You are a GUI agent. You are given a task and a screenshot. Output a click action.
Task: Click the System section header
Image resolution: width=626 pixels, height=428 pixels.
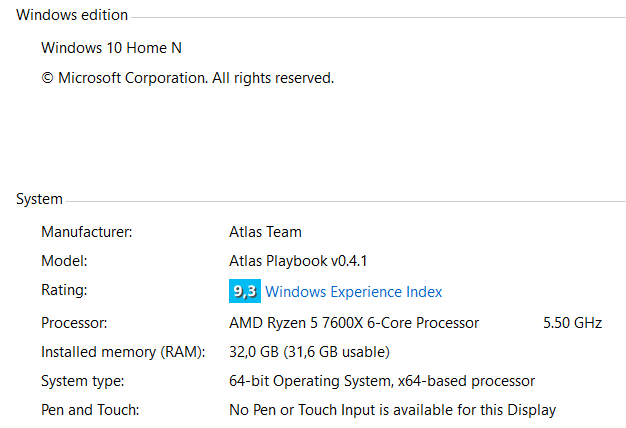pos(39,199)
